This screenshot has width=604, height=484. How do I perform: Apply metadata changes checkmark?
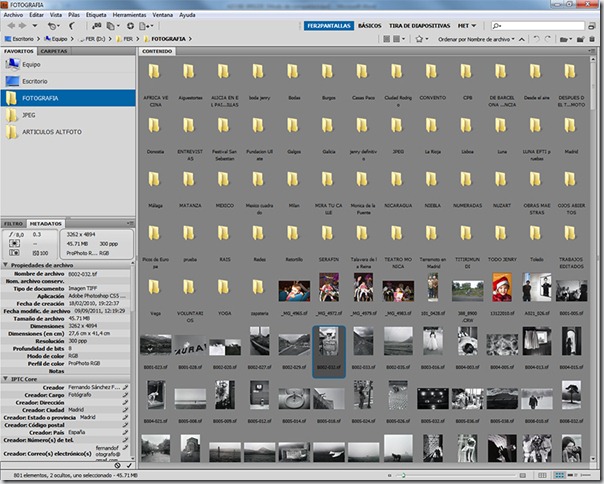(129, 466)
